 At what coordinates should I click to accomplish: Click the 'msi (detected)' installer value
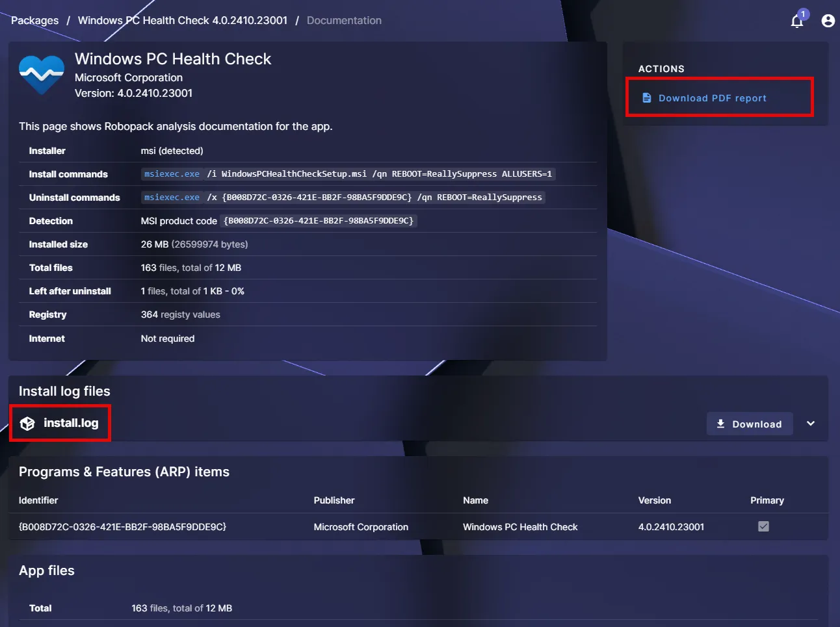pos(172,151)
